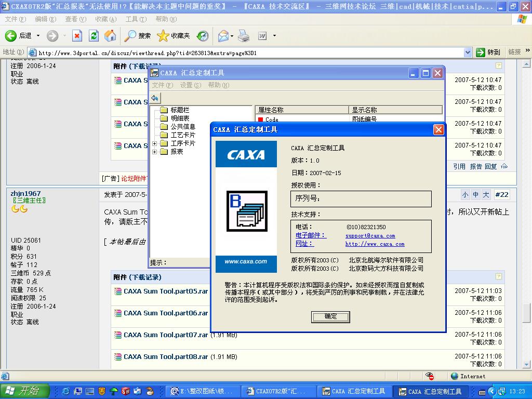
Task: Close the CAXA 汇总定制工具 about dialog
Action: pos(438,129)
